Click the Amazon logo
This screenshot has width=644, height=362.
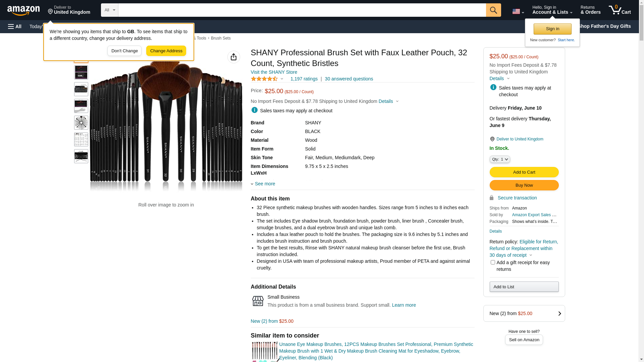click(23, 11)
